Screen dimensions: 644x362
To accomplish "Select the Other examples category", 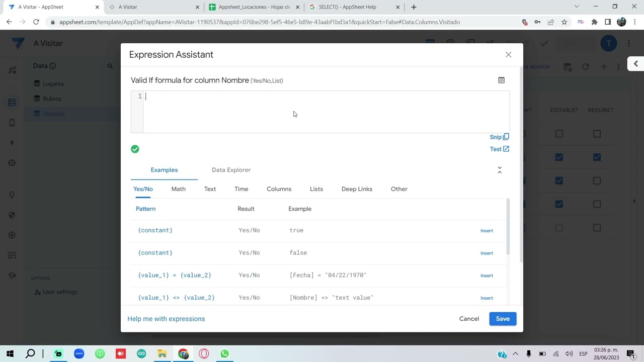I will (399, 189).
